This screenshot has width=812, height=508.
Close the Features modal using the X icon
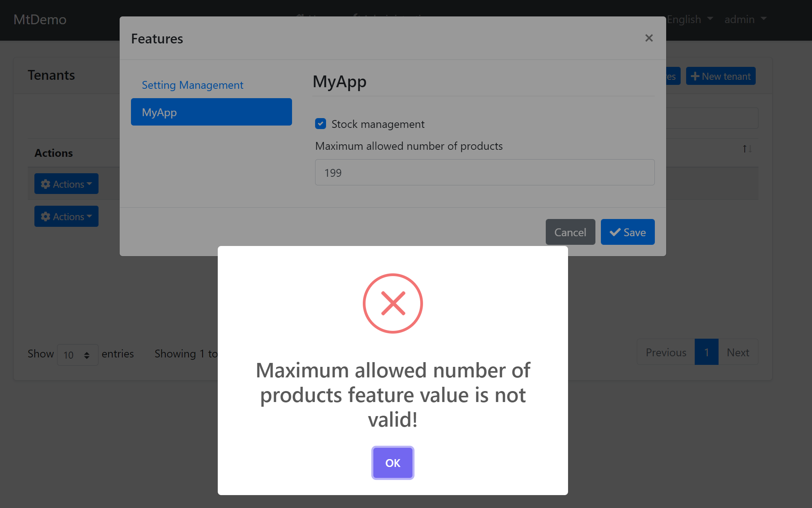pyautogui.click(x=649, y=38)
